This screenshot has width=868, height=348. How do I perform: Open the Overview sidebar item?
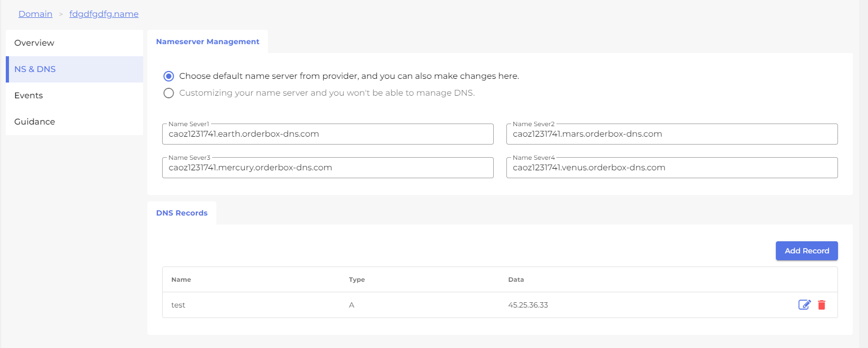pos(74,43)
